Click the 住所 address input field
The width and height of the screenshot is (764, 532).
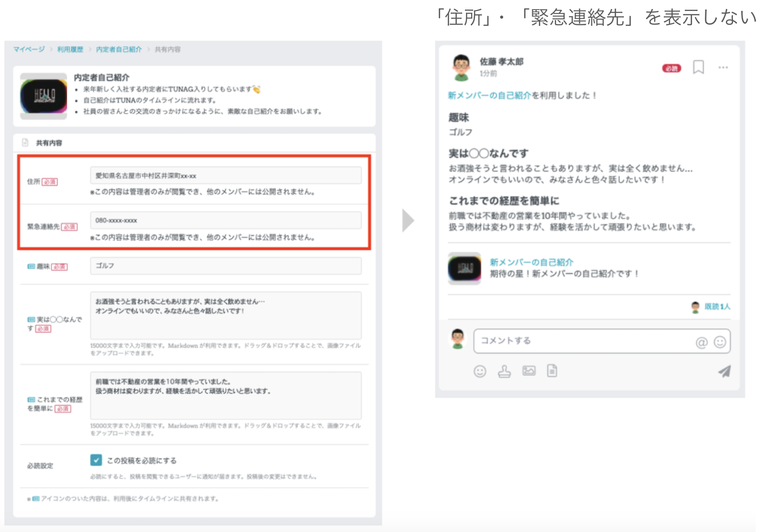coord(226,175)
